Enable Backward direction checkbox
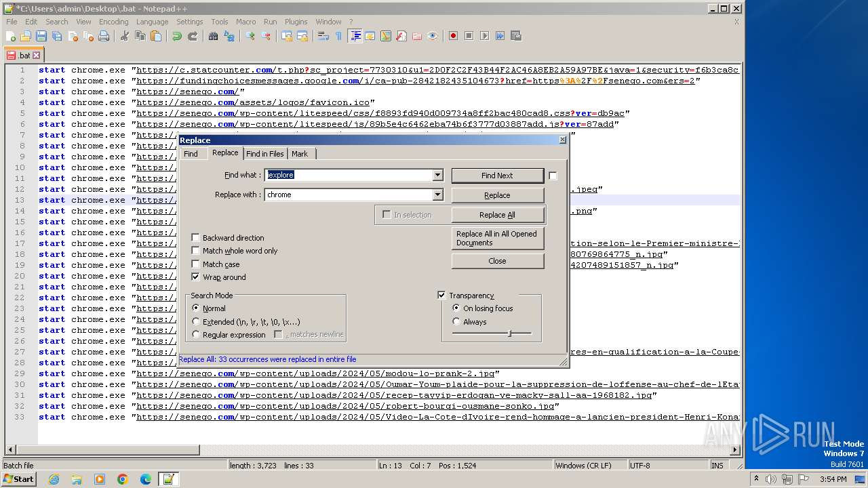The width and height of the screenshot is (868, 488). click(195, 238)
